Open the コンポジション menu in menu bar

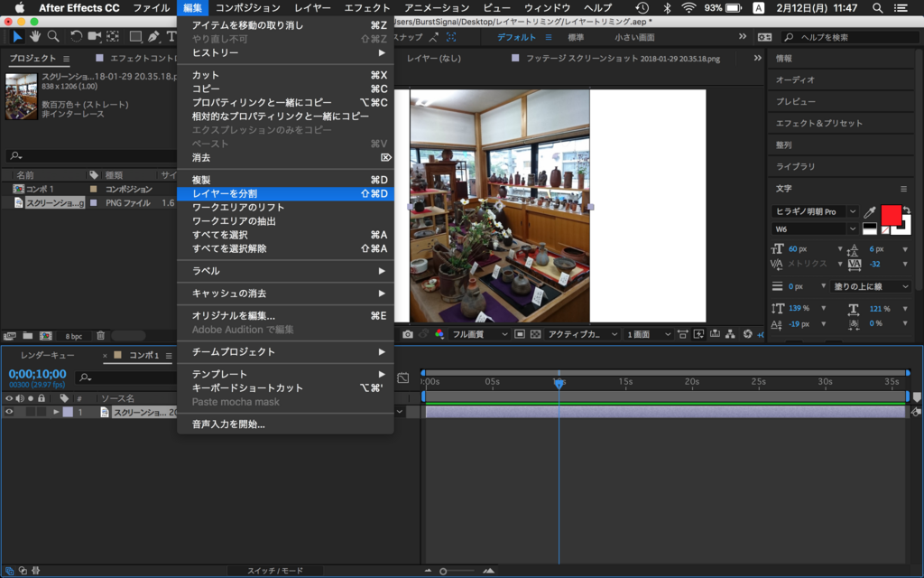tap(247, 7)
